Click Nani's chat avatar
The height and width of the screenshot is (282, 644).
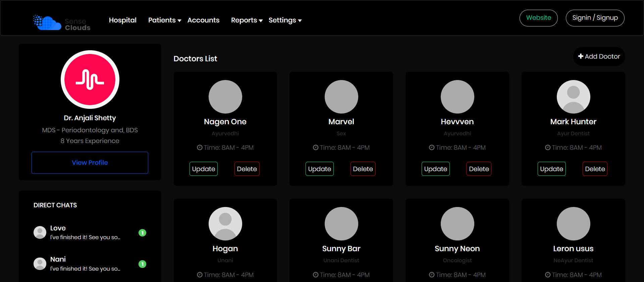pyautogui.click(x=40, y=264)
